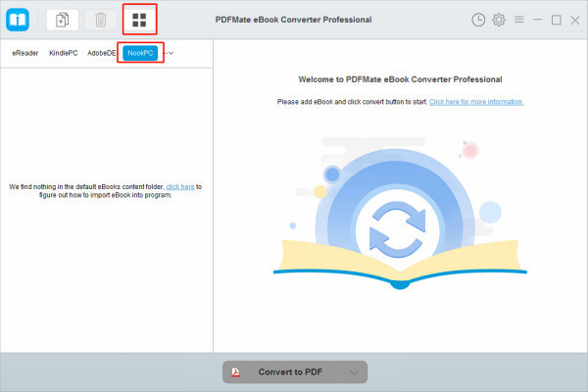Maximize the PDFMate window

(556, 20)
